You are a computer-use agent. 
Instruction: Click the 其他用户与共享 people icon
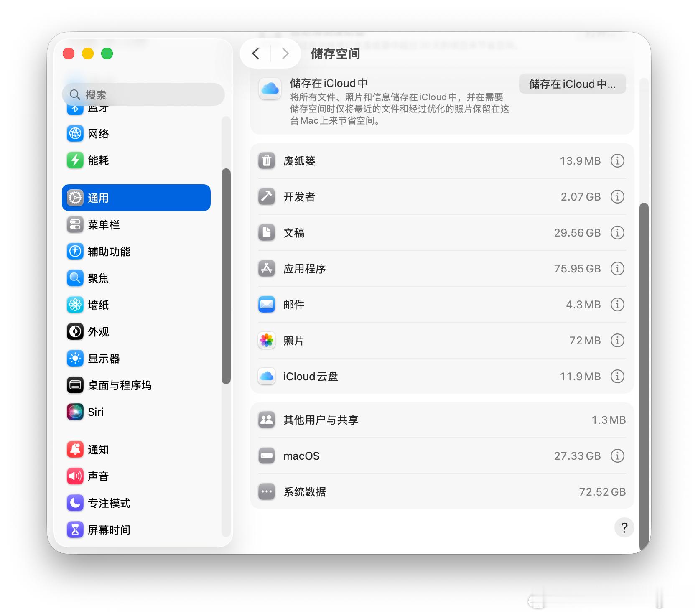(267, 420)
